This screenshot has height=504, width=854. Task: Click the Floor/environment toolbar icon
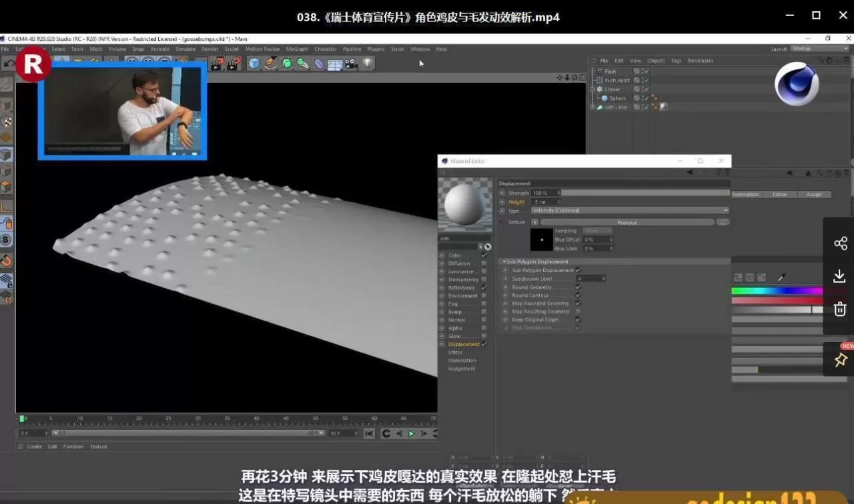click(x=334, y=63)
